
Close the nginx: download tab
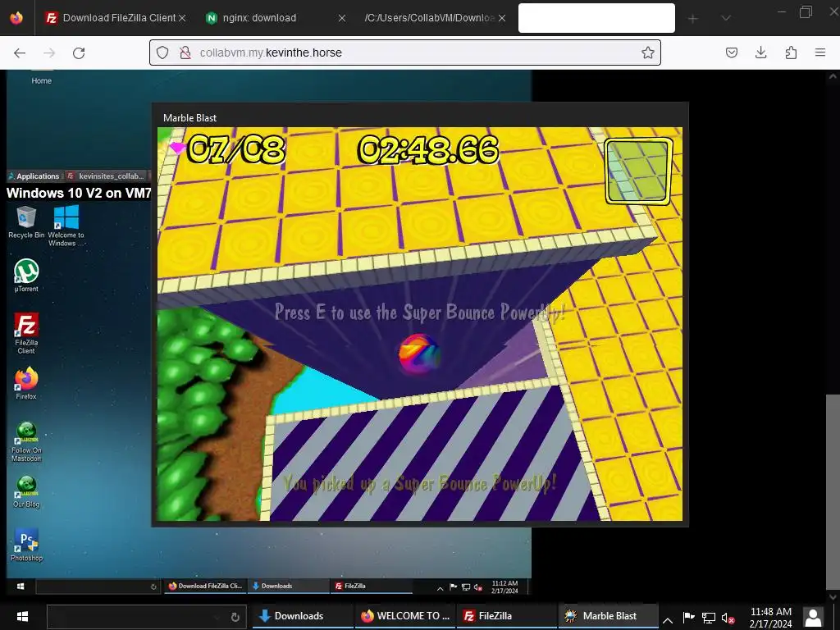click(342, 18)
